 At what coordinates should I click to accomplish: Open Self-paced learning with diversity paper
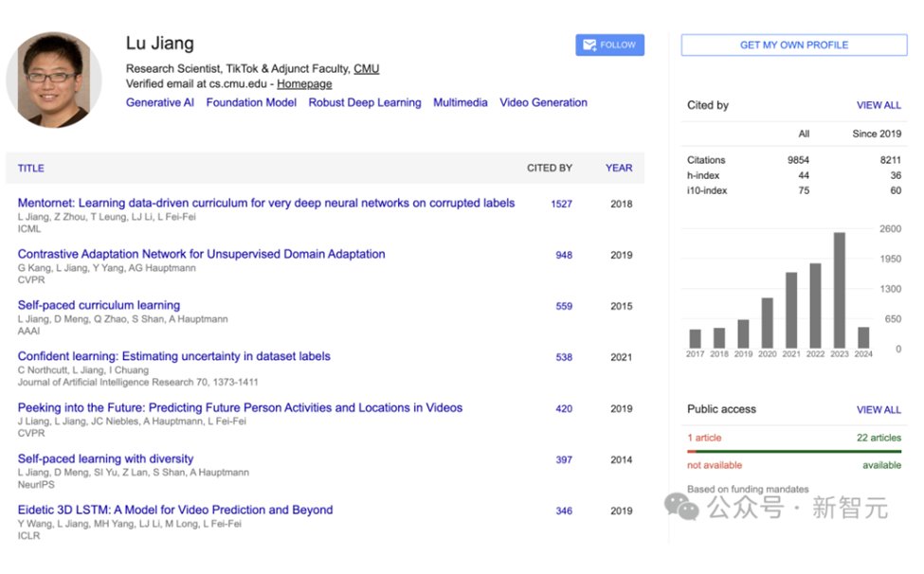pyautogui.click(x=105, y=458)
